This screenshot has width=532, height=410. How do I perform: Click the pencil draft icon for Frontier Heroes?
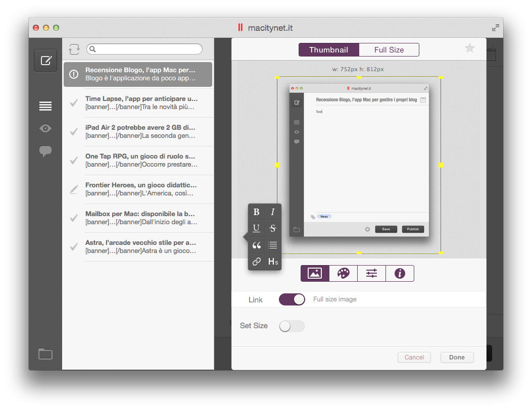pos(74,189)
